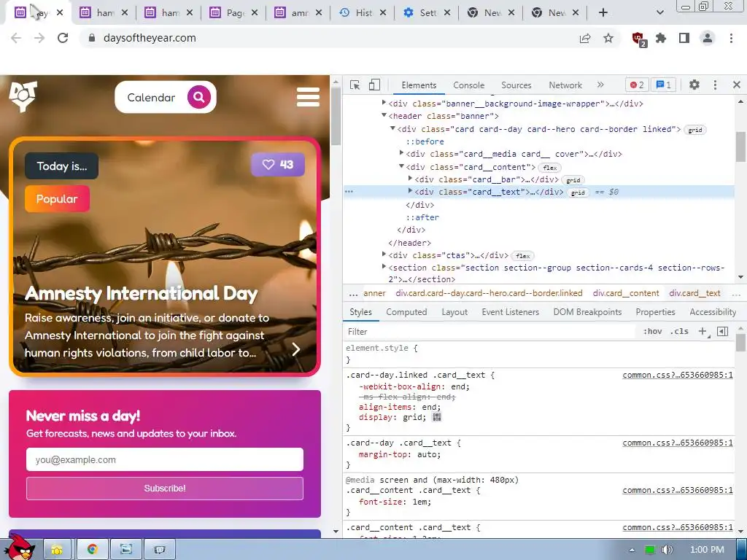Toggle the .cls classes panel
This screenshot has height=560, width=747.
tap(679, 332)
